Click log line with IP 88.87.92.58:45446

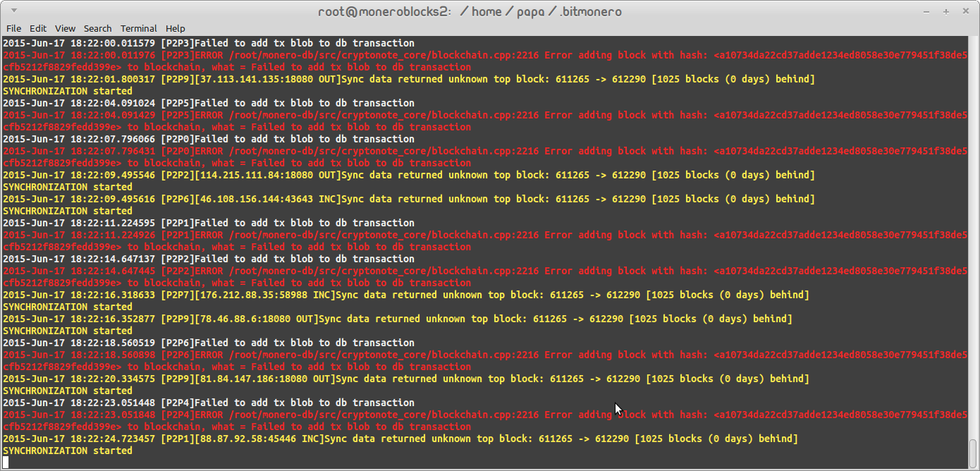point(400,439)
